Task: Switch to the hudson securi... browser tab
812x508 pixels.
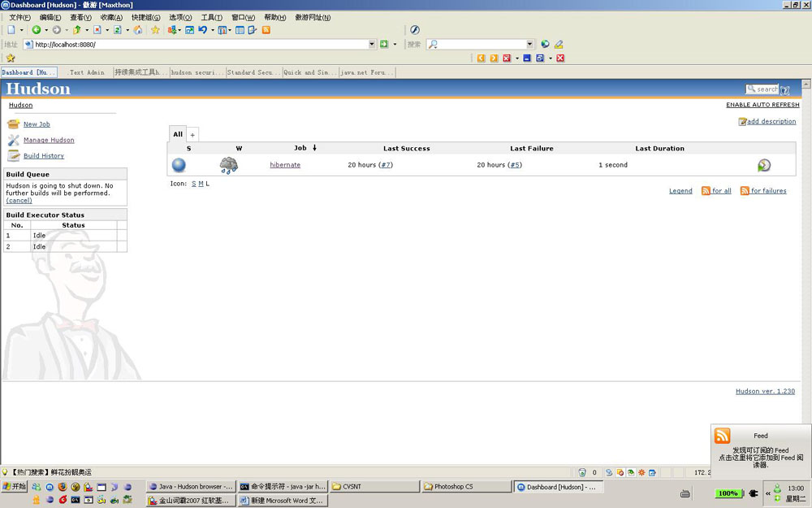Action: pyautogui.click(x=198, y=72)
